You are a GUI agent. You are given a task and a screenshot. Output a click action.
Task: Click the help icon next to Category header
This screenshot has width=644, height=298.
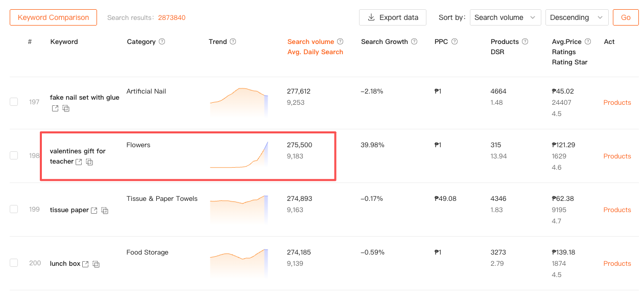point(162,42)
